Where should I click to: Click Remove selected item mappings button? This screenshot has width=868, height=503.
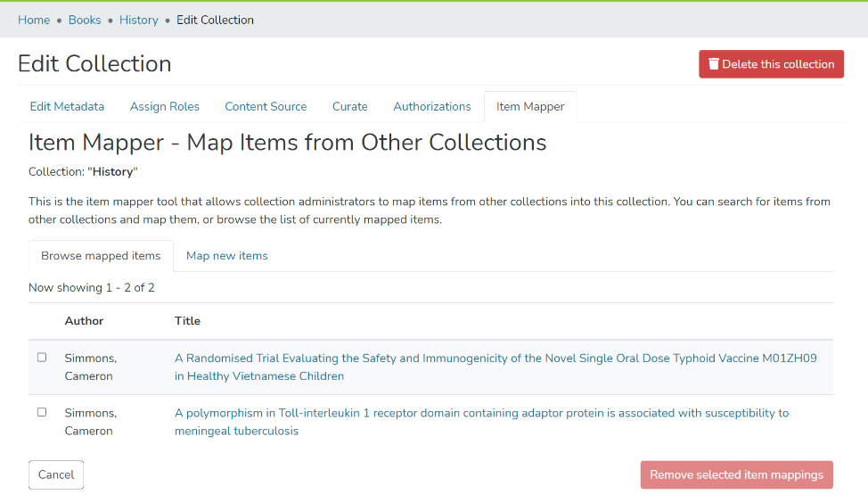point(736,474)
